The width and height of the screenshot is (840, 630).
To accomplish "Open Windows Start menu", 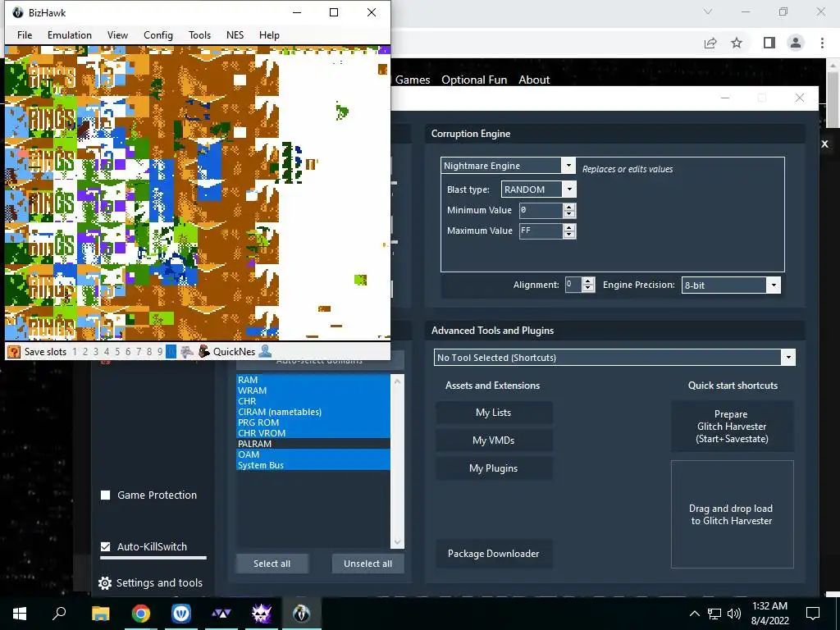I will (x=20, y=614).
